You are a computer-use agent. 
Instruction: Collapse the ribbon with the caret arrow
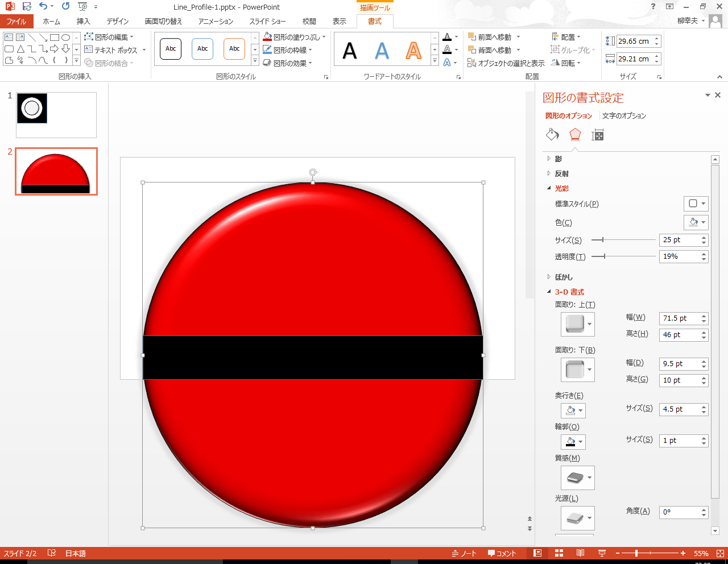coord(719,77)
